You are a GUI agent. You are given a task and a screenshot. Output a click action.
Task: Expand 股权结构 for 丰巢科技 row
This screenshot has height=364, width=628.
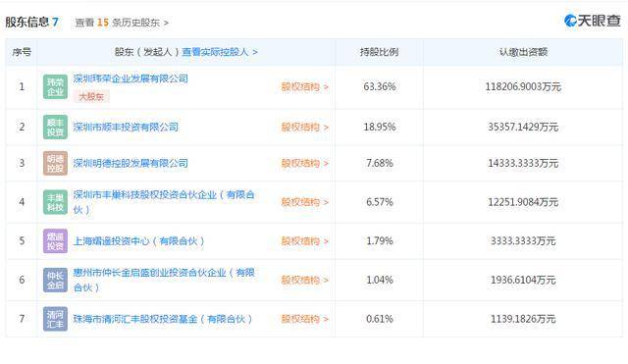[305, 202]
